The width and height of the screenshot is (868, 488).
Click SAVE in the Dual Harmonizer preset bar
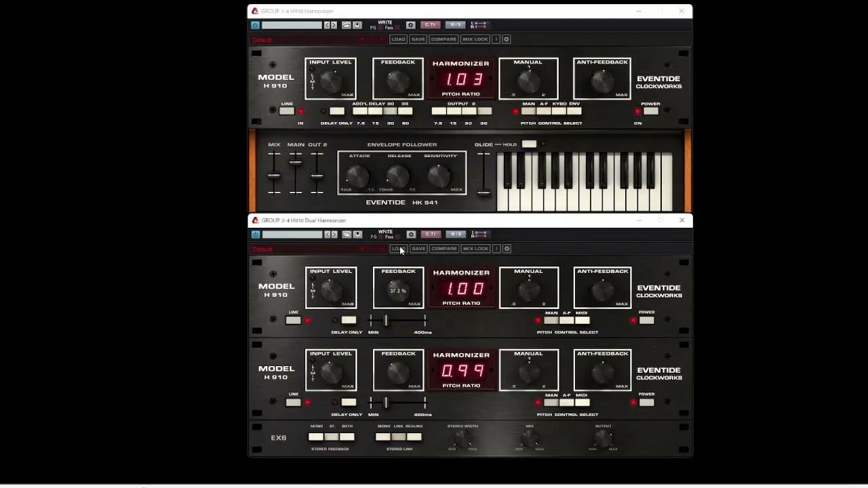pyautogui.click(x=418, y=249)
